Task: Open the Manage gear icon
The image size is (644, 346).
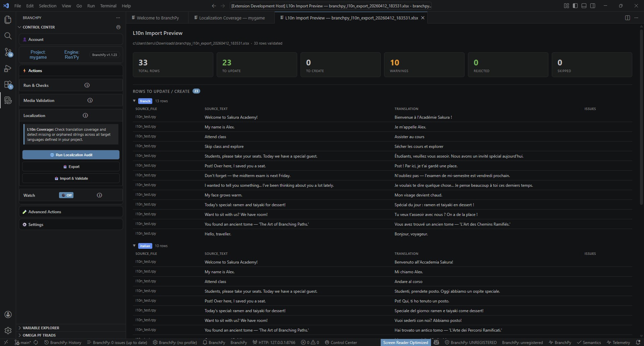Action: 8,331
